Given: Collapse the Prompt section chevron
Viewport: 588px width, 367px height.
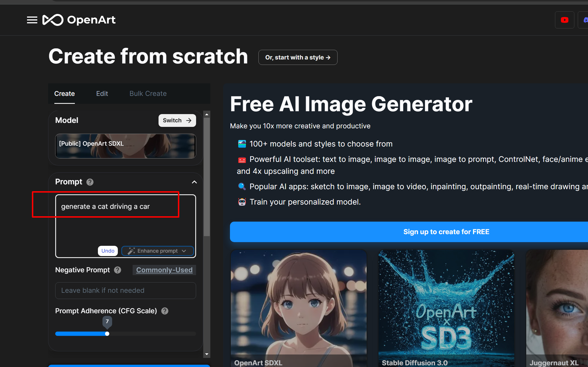Looking at the screenshot, I should point(194,182).
